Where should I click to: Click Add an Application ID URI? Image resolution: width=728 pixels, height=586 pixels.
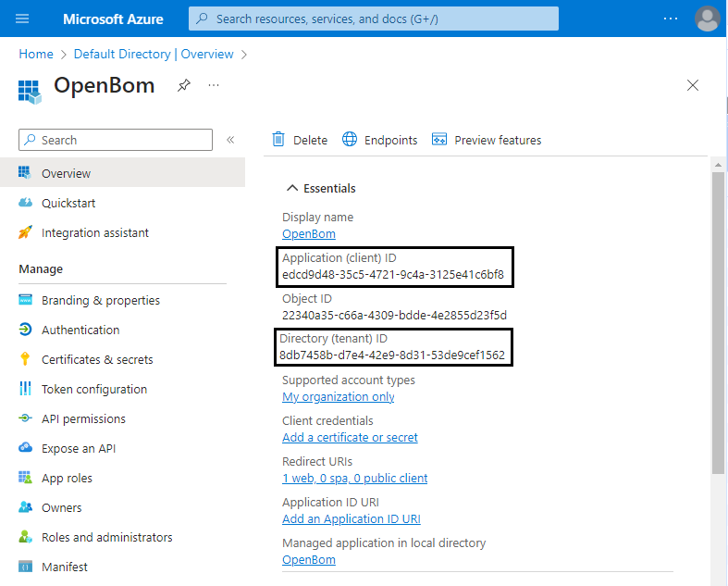(x=352, y=519)
